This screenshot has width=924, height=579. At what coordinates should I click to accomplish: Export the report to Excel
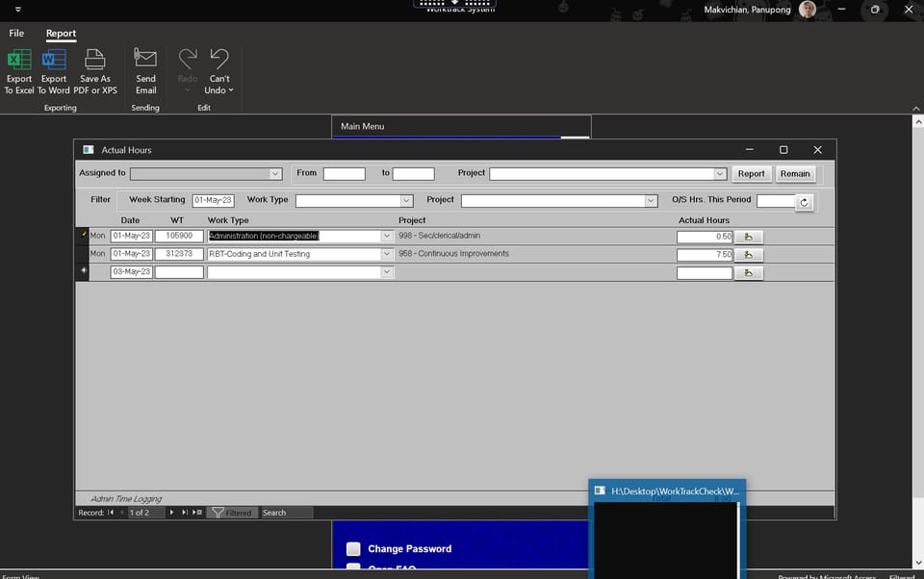pyautogui.click(x=19, y=71)
